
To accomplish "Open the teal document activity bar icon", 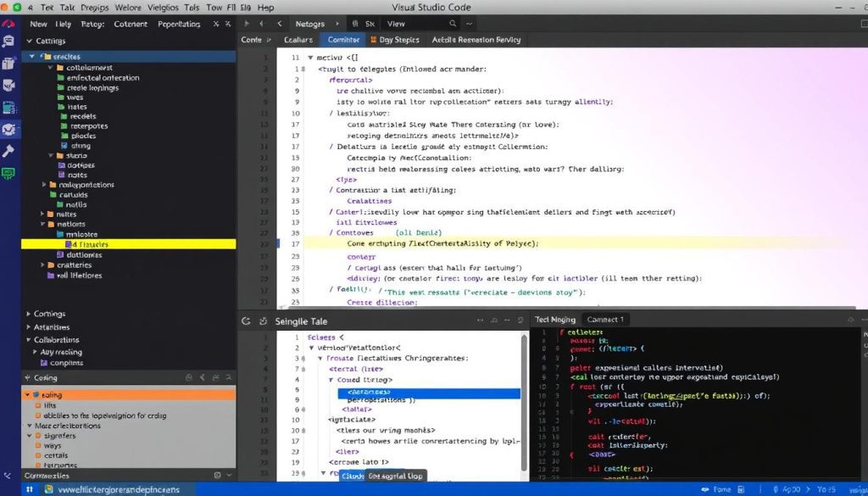I will click(8, 108).
